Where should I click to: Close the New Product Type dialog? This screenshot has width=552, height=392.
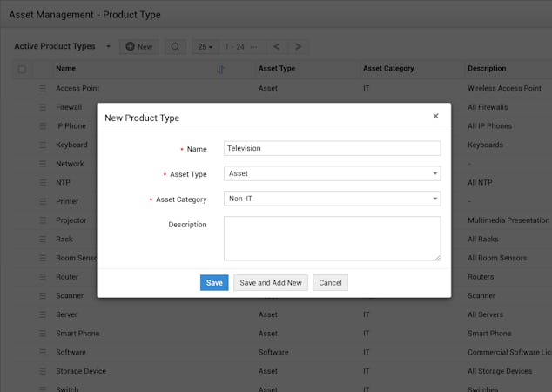point(435,116)
